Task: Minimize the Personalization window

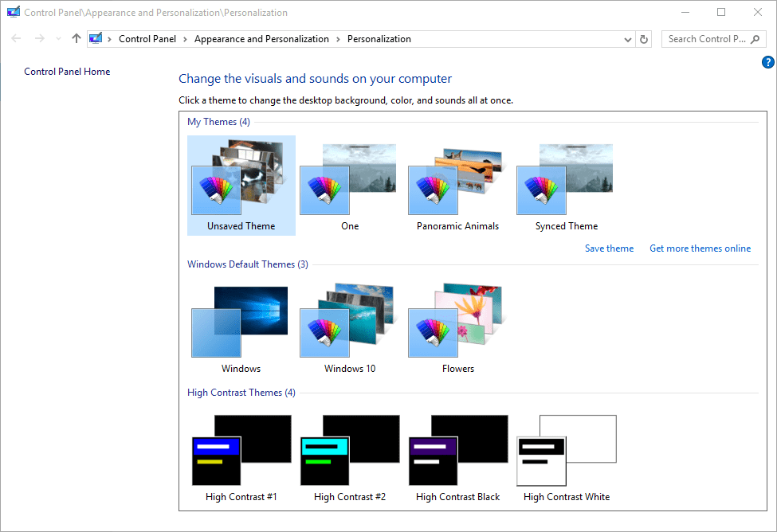Action: tap(685, 13)
